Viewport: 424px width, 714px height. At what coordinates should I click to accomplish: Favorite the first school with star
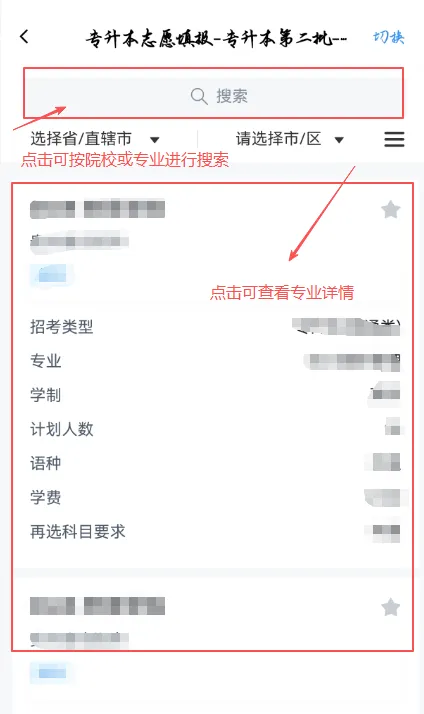[x=390, y=210]
